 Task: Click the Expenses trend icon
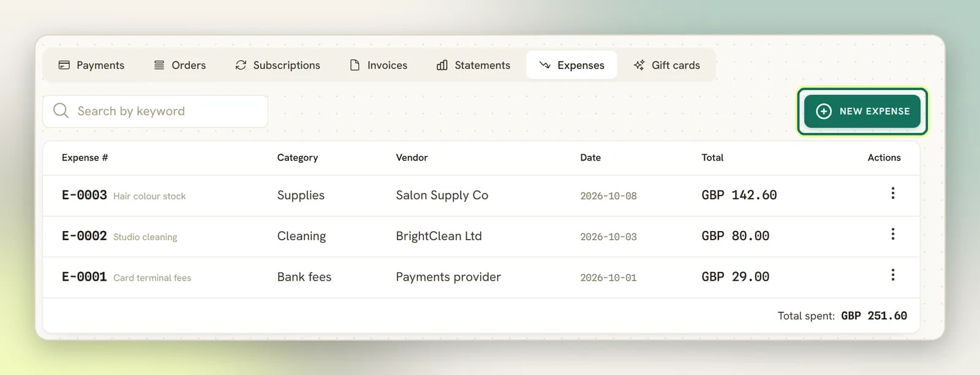pyautogui.click(x=545, y=65)
